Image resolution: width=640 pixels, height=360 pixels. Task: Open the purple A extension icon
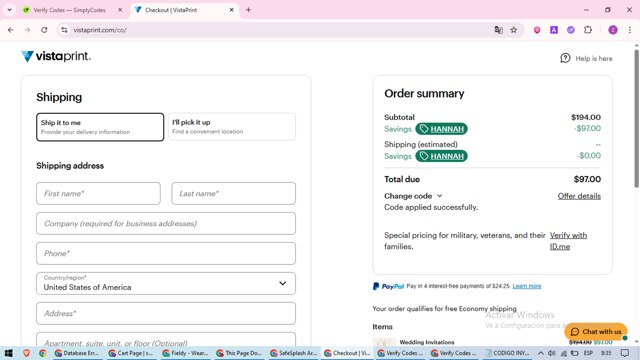click(x=554, y=30)
